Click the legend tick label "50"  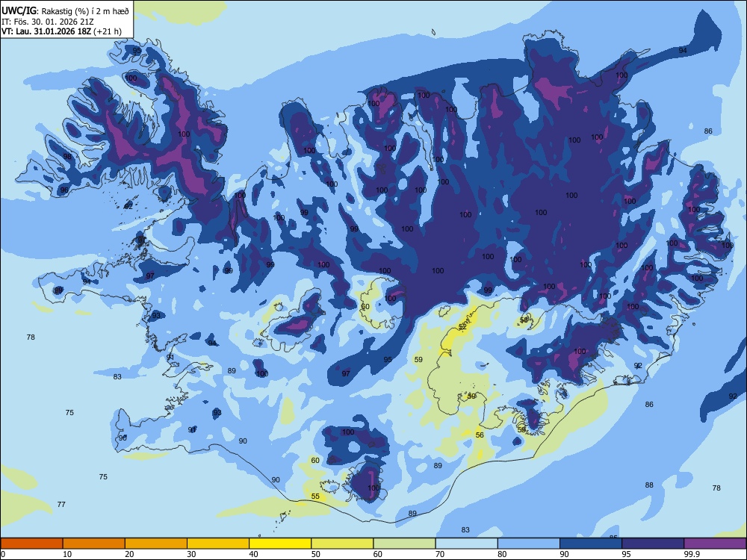(315, 554)
